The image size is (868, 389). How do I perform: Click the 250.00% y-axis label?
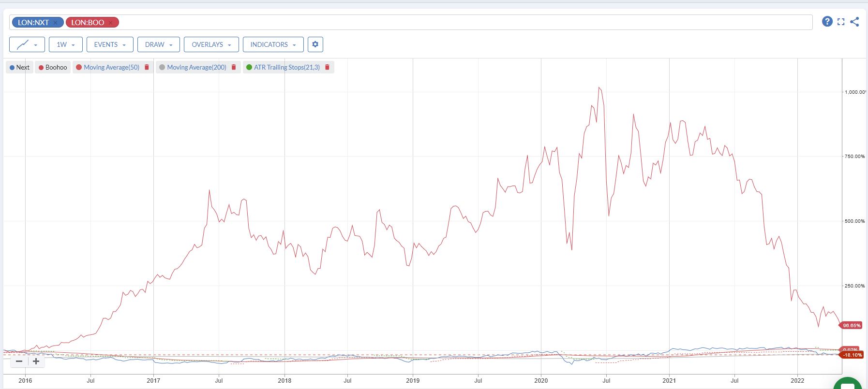point(855,286)
